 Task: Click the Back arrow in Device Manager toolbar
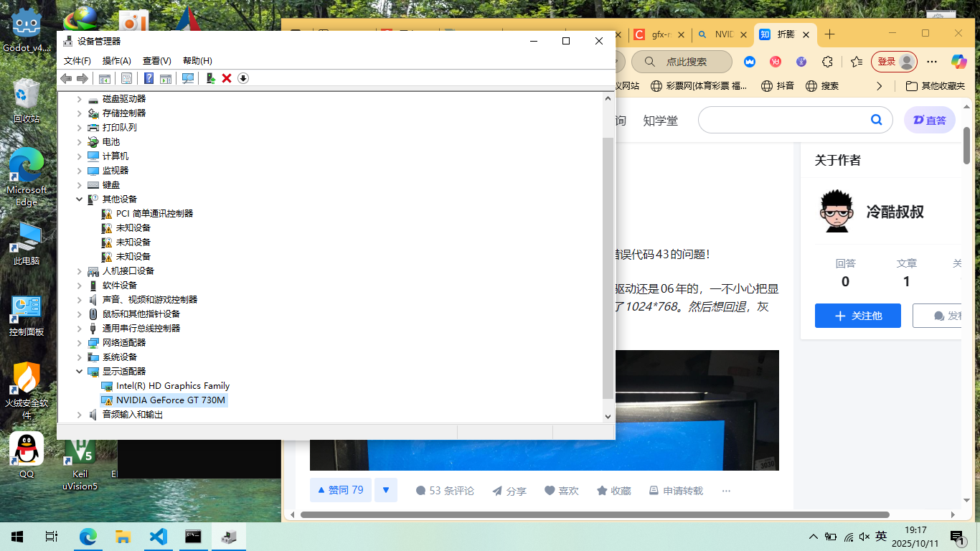(66, 78)
